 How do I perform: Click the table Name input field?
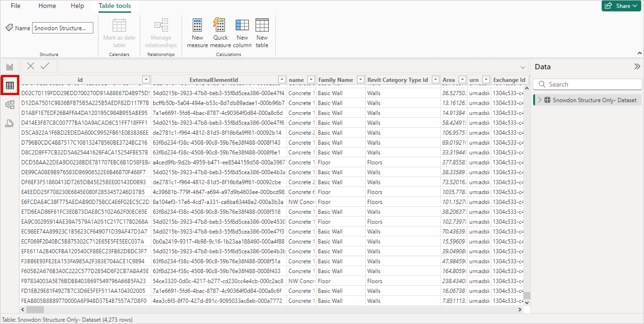click(x=63, y=28)
